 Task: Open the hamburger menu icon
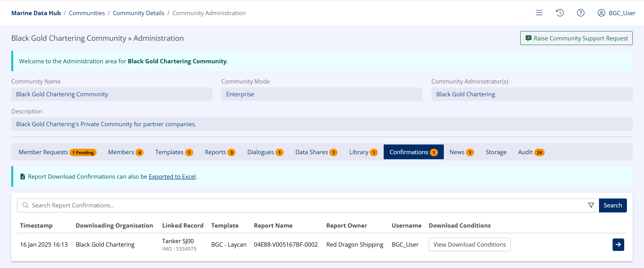[539, 13]
